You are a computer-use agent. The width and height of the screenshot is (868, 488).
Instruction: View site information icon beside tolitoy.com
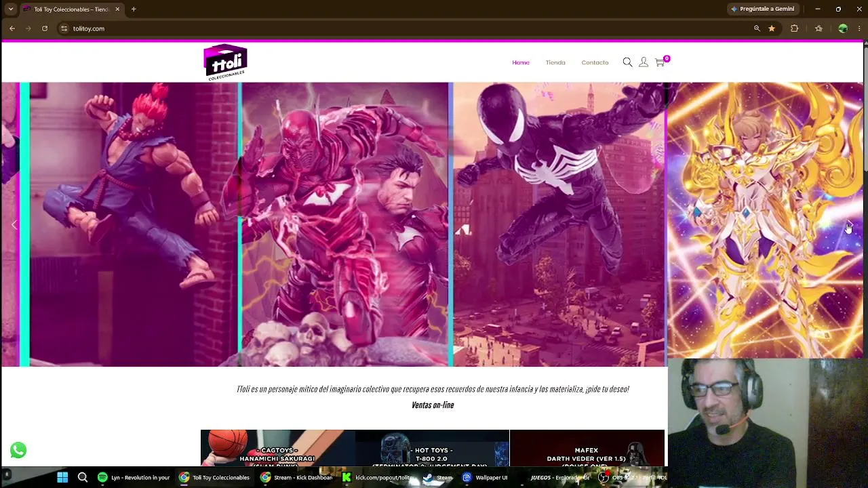tap(64, 28)
